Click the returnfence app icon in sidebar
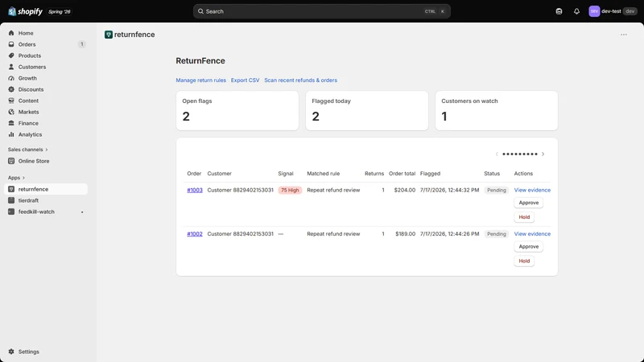 tap(11, 189)
